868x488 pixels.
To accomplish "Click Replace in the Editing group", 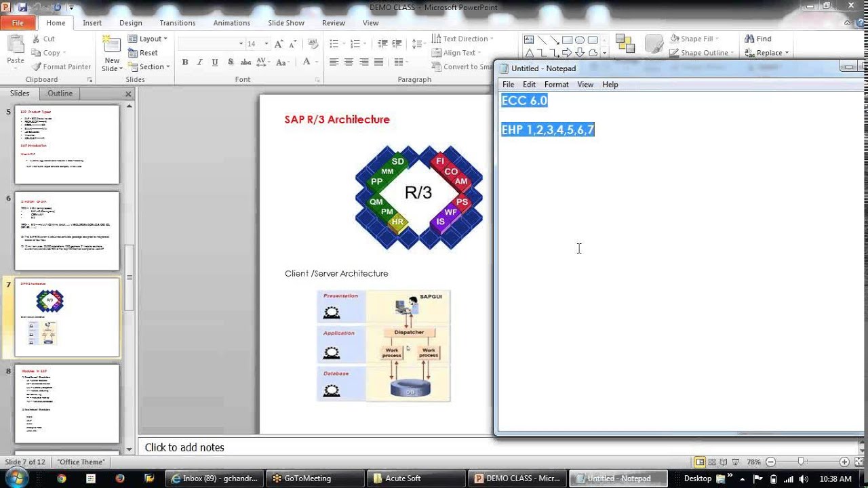I will point(766,53).
